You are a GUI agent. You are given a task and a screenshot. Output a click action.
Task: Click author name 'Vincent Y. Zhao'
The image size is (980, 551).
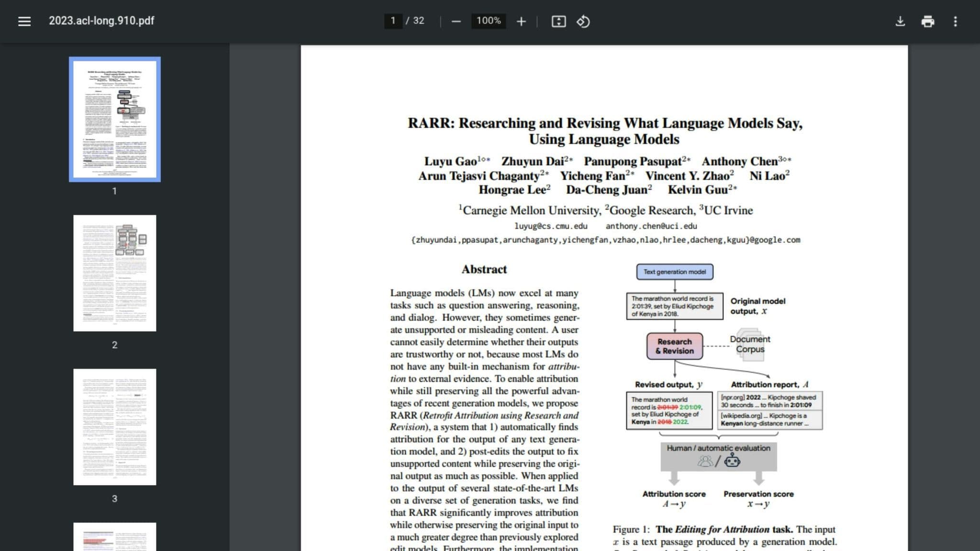687,176
